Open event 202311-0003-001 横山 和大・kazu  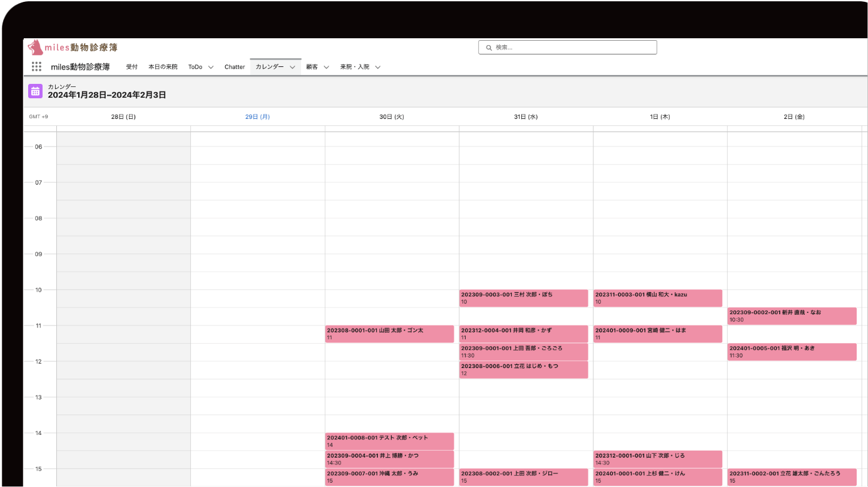coord(658,298)
